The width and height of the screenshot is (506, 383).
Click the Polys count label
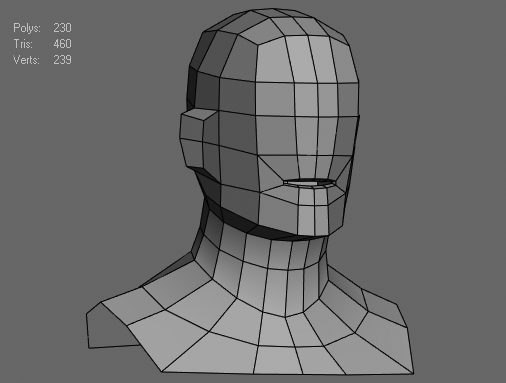coord(27,28)
